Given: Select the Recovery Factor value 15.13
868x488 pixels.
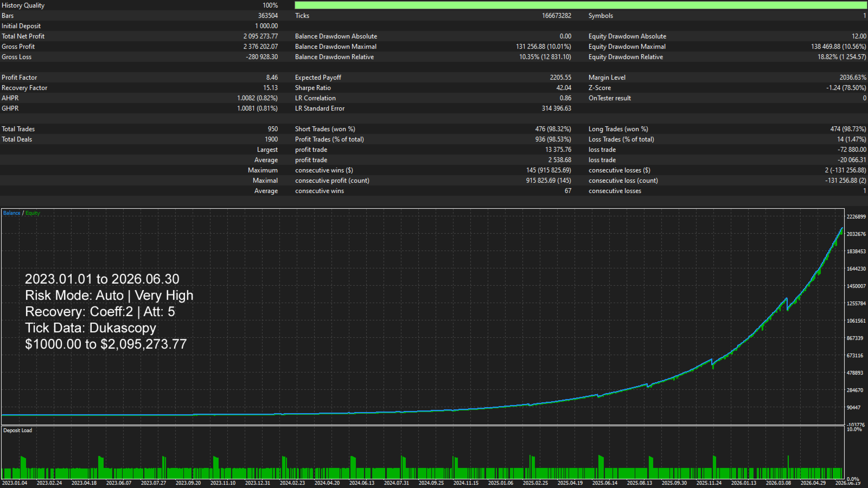Looking at the screenshot, I should (x=271, y=88).
